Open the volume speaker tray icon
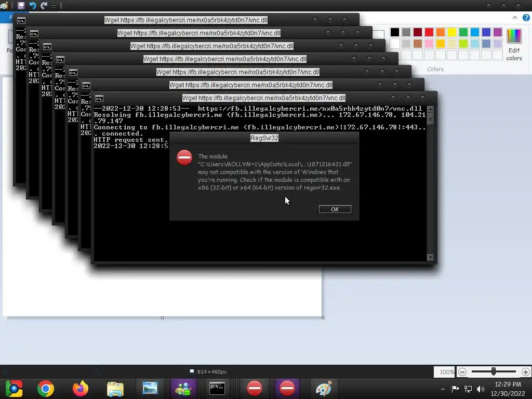 click(x=481, y=389)
